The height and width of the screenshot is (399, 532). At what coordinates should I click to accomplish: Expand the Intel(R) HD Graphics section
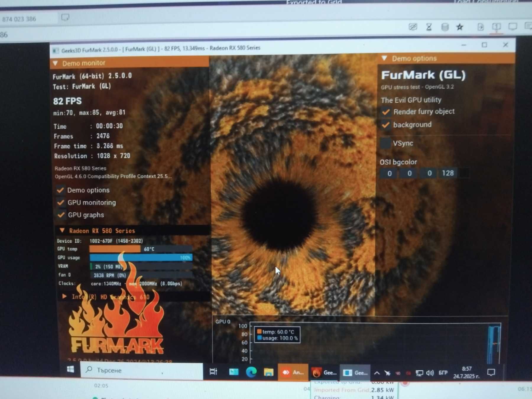pyautogui.click(x=64, y=296)
